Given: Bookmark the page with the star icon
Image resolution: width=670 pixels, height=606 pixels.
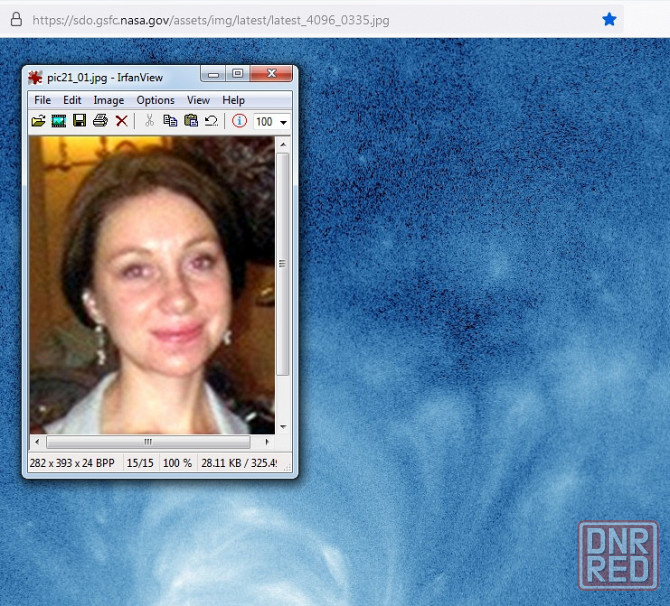Looking at the screenshot, I should point(609,19).
